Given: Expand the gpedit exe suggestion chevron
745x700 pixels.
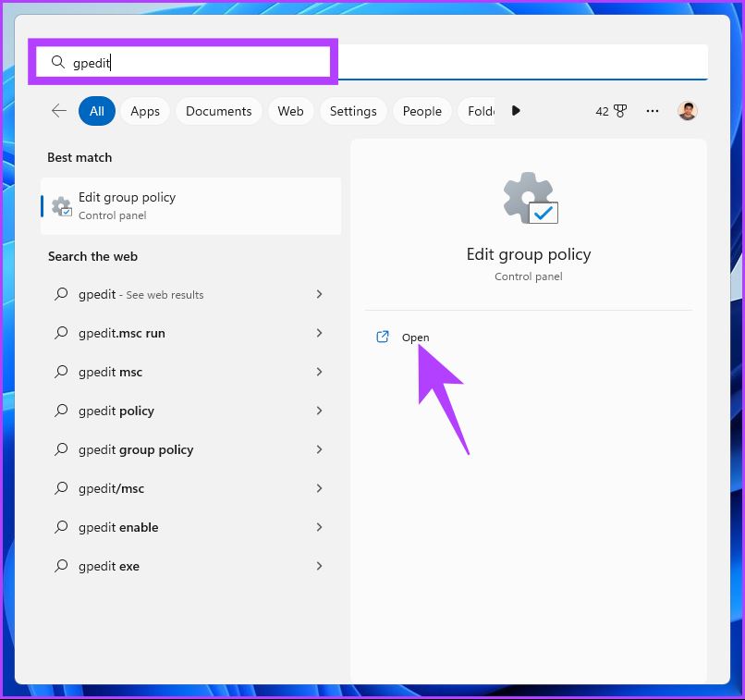Looking at the screenshot, I should click(319, 566).
